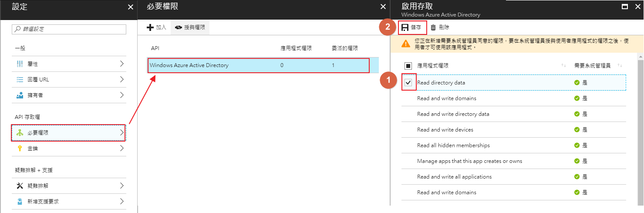Click the Save floppy disk icon

pos(405,27)
